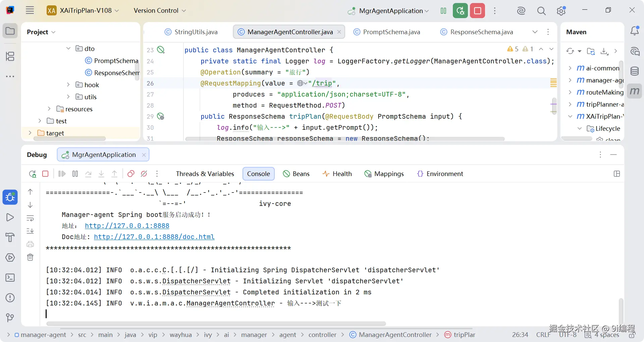Image resolution: width=644 pixels, height=342 pixels.
Task: Switch to StringUtils.java tab
Action: [x=191, y=32]
